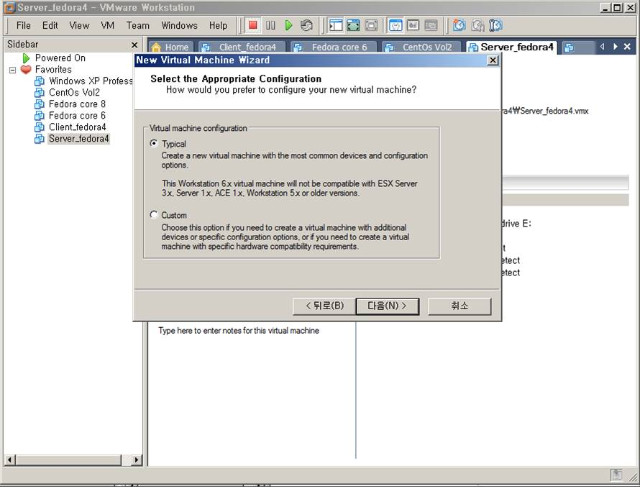Toggle the Show Sidebar toolbar icon
This screenshot has height=487, width=640.
tap(336, 25)
